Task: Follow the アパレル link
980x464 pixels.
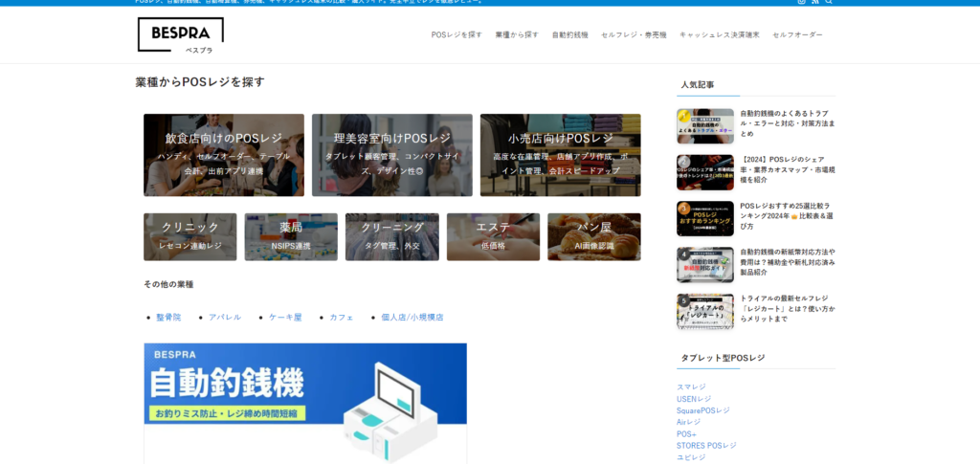Action: coord(225,318)
